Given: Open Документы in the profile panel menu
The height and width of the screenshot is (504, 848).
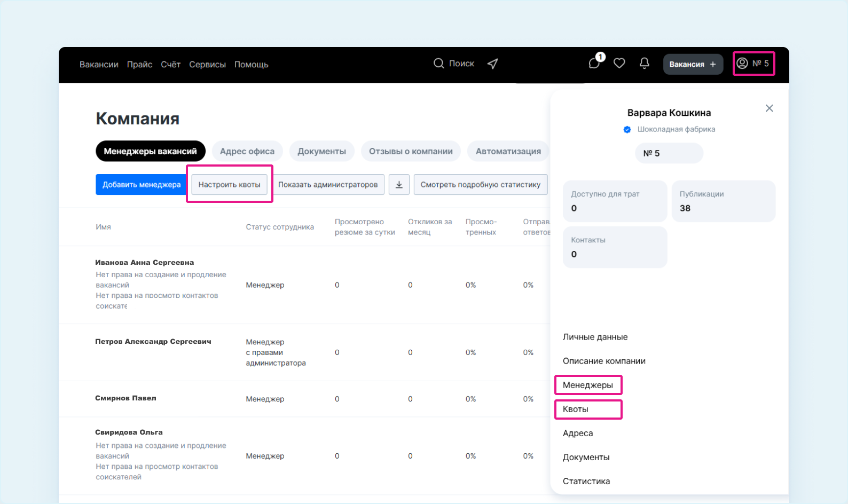Looking at the screenshot, I should [586, 457].
